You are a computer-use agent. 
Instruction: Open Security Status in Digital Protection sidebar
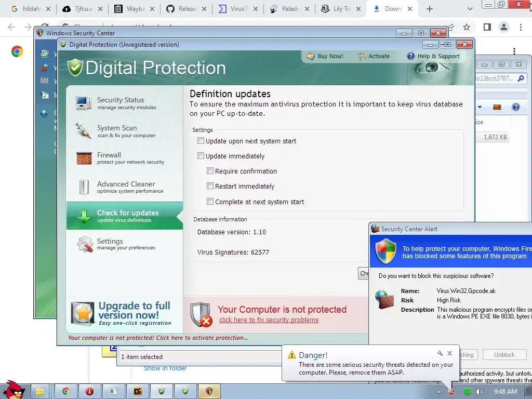point(124,103)
